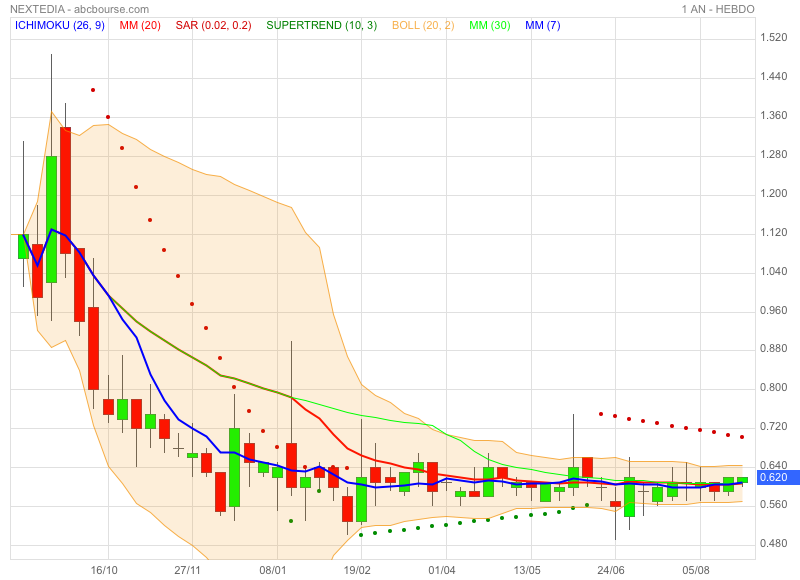Viewport: 800px width, 580px height.
Task: Click the 05/08 date axis label
Action: click(696, 570)
